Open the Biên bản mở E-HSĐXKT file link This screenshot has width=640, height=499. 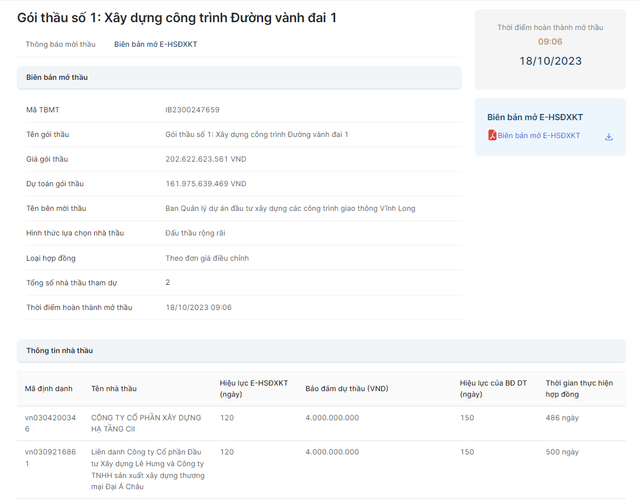[538, 135]
